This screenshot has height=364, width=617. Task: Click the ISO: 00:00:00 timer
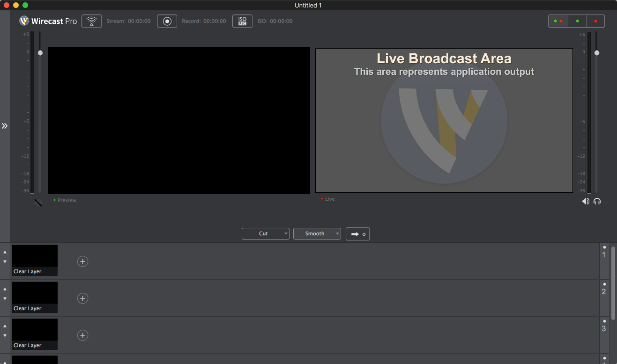click(x=275, y=21)
